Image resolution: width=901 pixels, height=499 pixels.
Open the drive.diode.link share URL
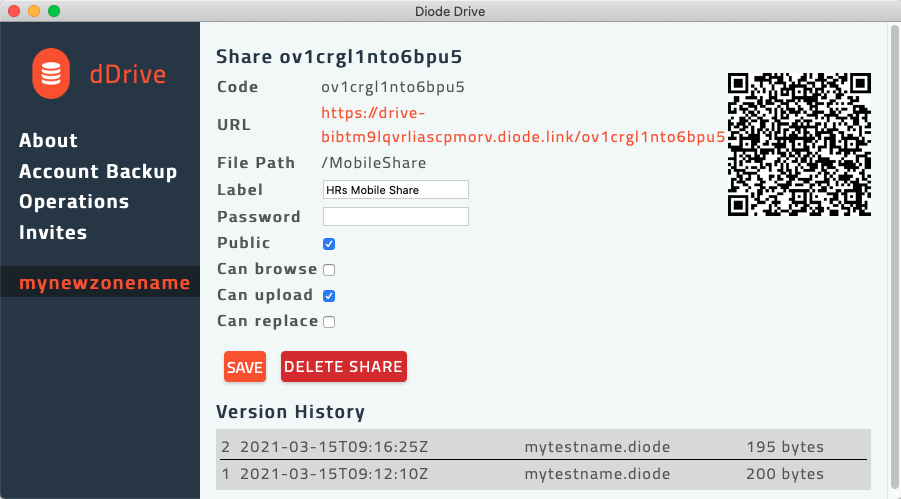[523, 125]
